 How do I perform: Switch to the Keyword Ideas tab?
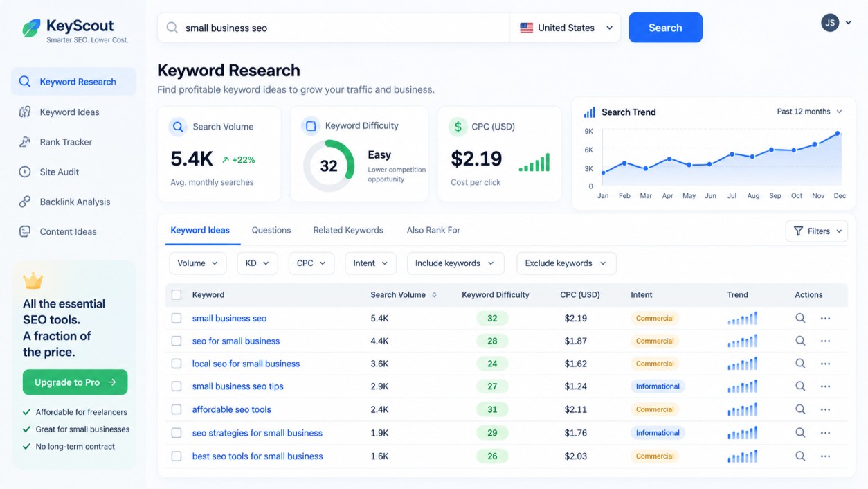(200, 230)
